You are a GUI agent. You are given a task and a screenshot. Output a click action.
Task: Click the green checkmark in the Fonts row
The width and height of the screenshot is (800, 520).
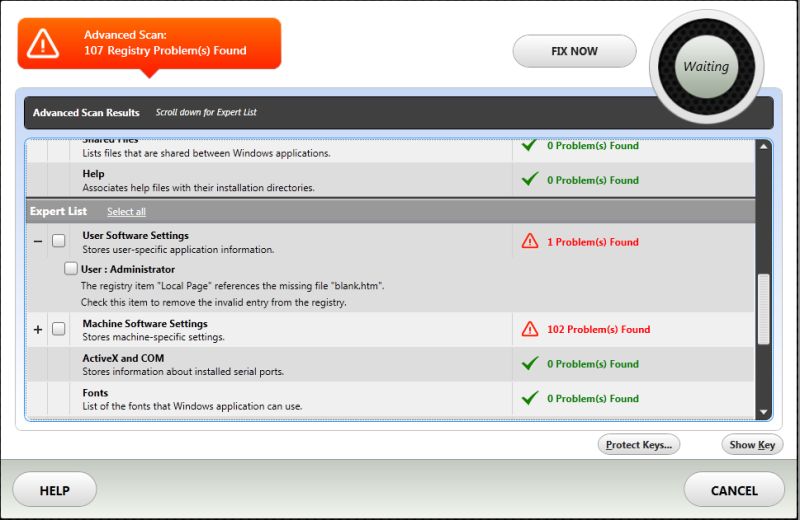530,398
